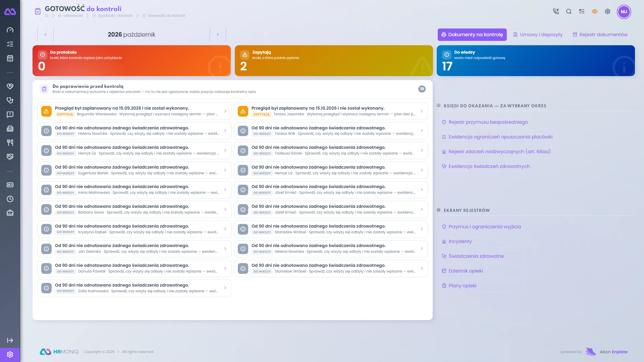The image size is (644, 362).
Task: Open the dashboard gauge icon in sidebar
Action: [x=10, y=30]
